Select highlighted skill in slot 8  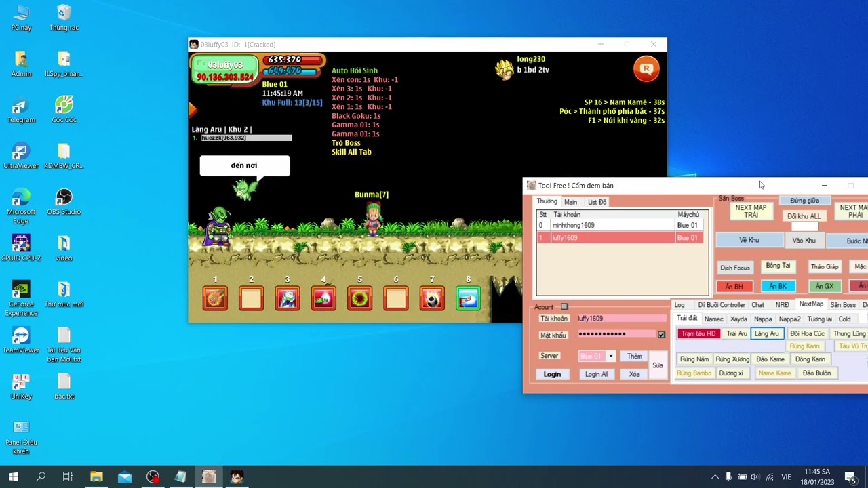pyautogui.click(x=468, y=298)
